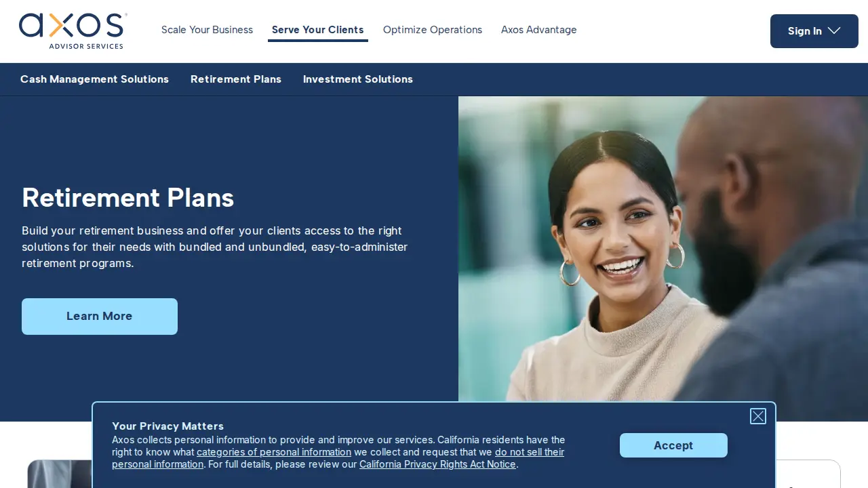This screenshot has height=488, width=868.
Task: Click the Your Privacy Matters heading
Action: click(167, 426)
